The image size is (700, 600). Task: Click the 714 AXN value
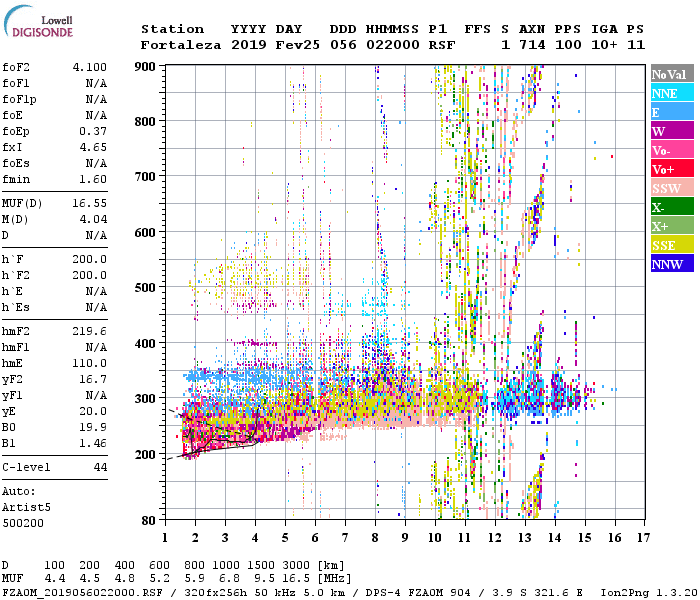click(x=532, y=45)
